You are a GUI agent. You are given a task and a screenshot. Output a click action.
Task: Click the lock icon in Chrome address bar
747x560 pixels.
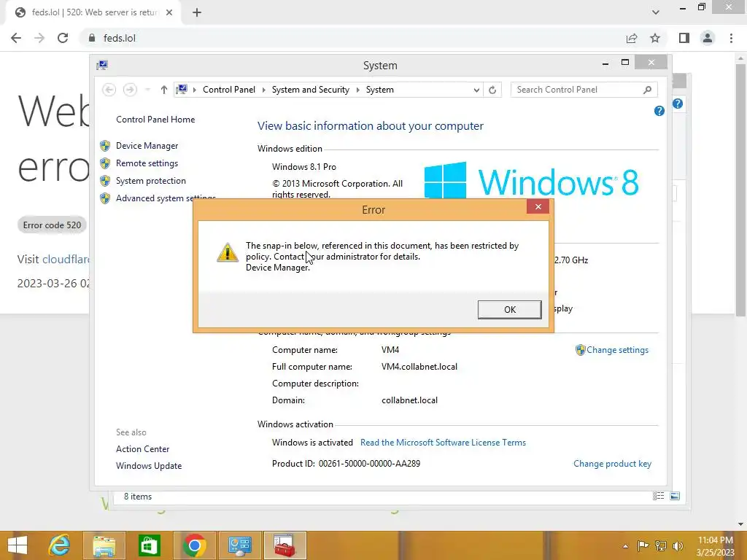[x=92, y=38]
